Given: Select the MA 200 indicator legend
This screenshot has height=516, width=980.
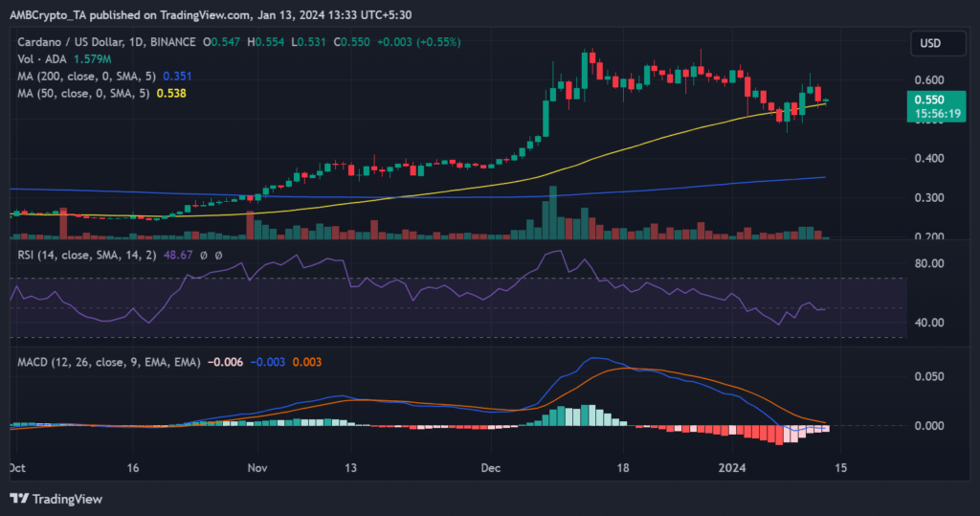Looking at the screenshot, I should 83,76.
